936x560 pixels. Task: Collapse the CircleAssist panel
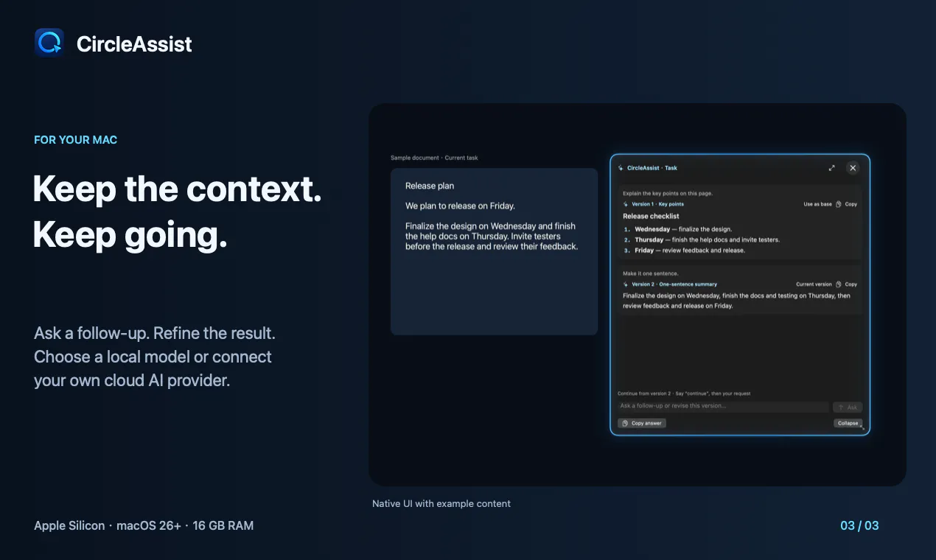pyautogui.click(x=848, y=424)
